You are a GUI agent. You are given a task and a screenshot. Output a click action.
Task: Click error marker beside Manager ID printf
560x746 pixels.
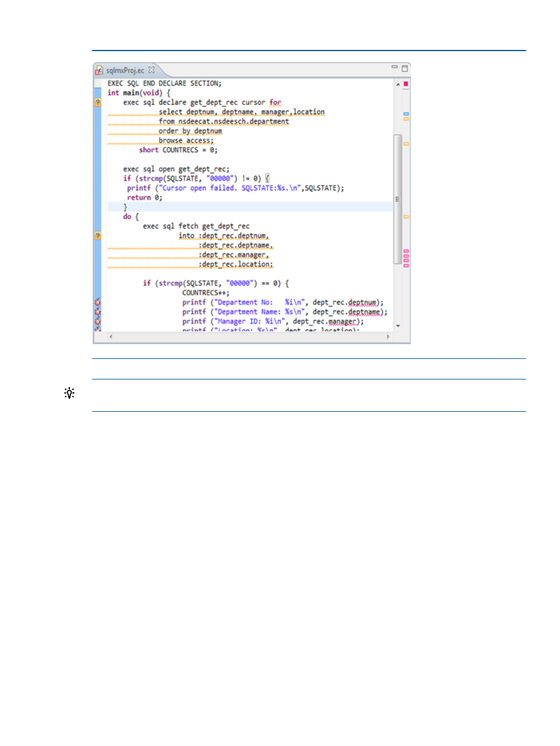click(x=97, y=321)
